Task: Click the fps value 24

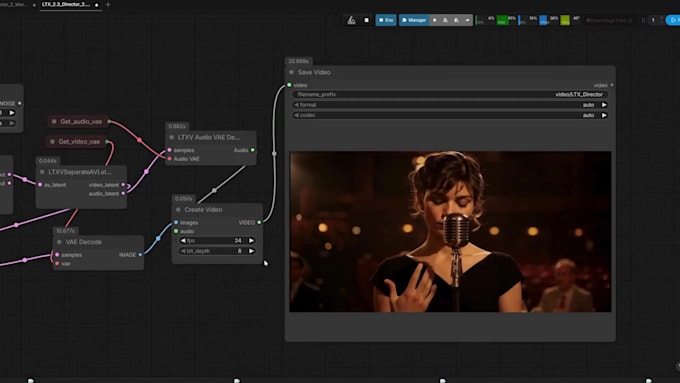Action: click(238, 240)
